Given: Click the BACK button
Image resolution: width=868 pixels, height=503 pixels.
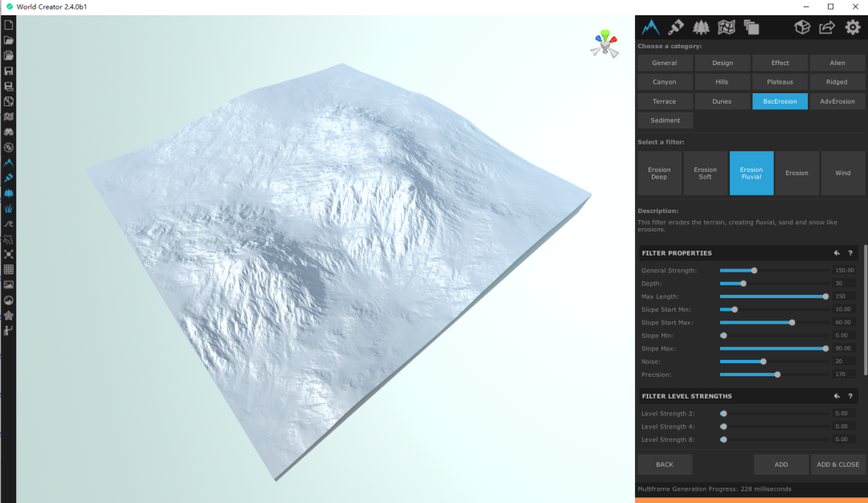Looking at the screenshot, I should (x=665, y=464).
